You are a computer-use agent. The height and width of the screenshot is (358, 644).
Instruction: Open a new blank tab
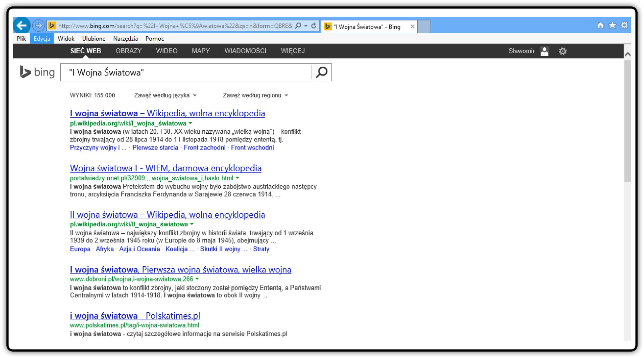(x=424, y=27)
